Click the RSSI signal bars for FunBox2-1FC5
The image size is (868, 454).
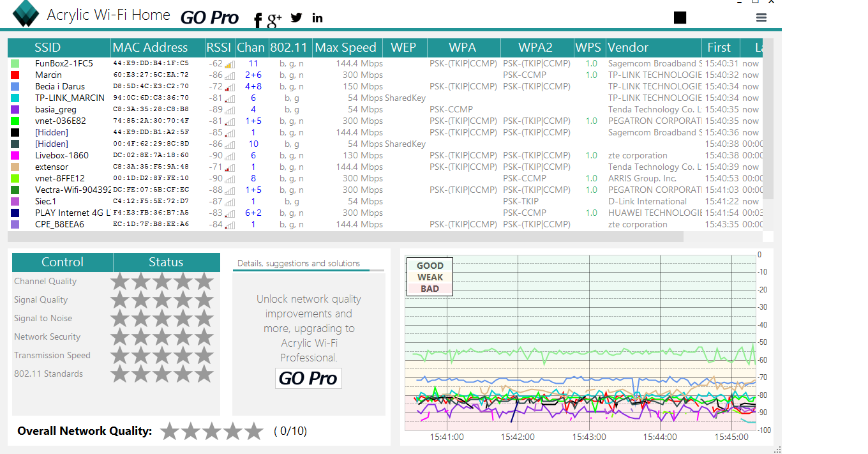(230, 64)
